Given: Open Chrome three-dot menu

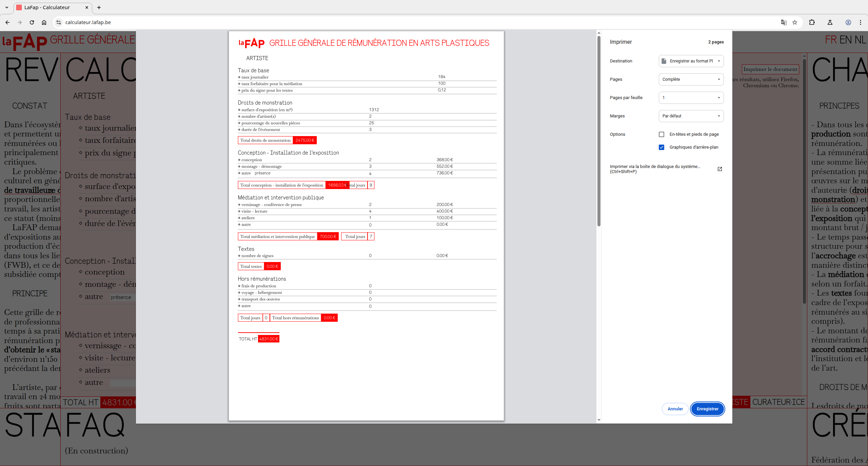Looking at the screenshot, I should 861,22.
